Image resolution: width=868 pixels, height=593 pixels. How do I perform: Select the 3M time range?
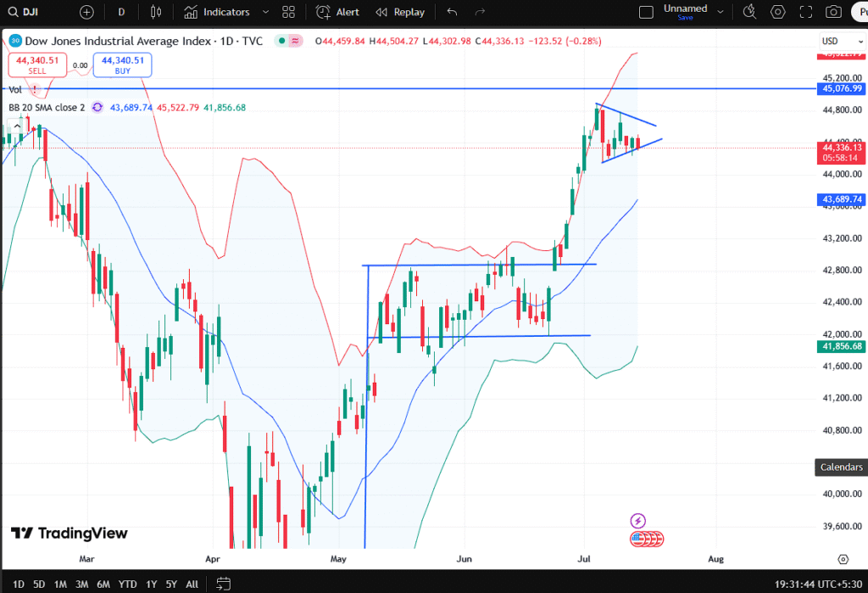(82, 585)
